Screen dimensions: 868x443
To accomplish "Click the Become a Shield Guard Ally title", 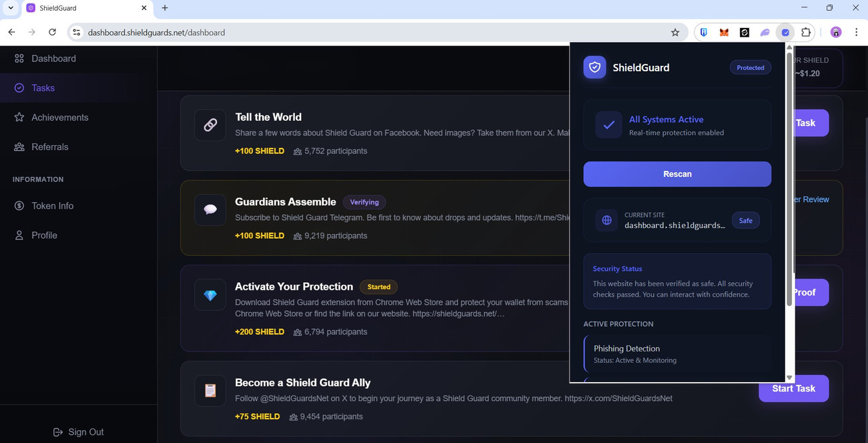I will (x=302, y=383).
